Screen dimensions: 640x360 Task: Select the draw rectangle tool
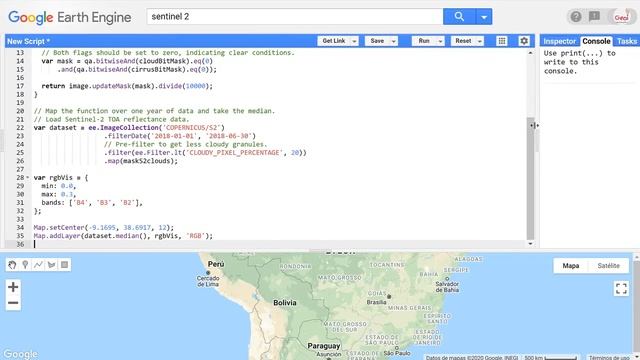coord(64,265)
